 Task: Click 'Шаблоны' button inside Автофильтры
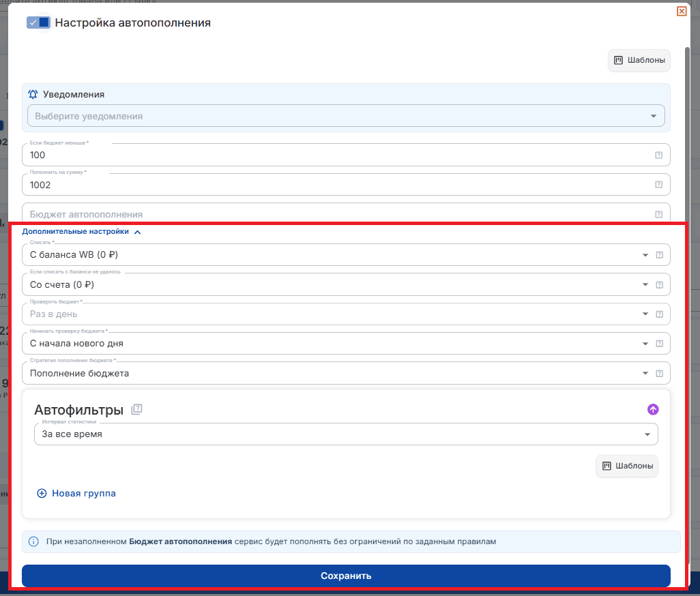pos(627,466)
